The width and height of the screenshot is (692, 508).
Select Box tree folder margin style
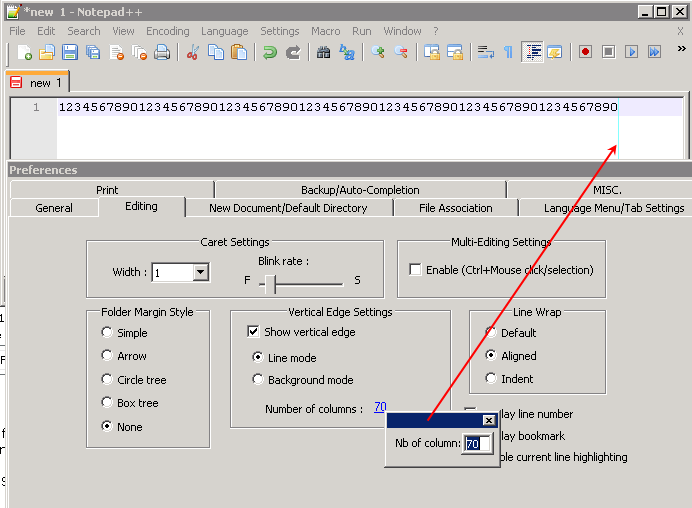[x=107, y=402]
